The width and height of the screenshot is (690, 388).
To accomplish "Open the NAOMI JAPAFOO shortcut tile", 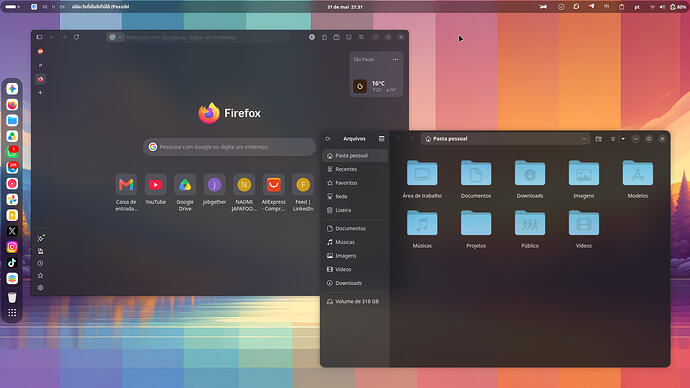I will click(x=244, y=193).
